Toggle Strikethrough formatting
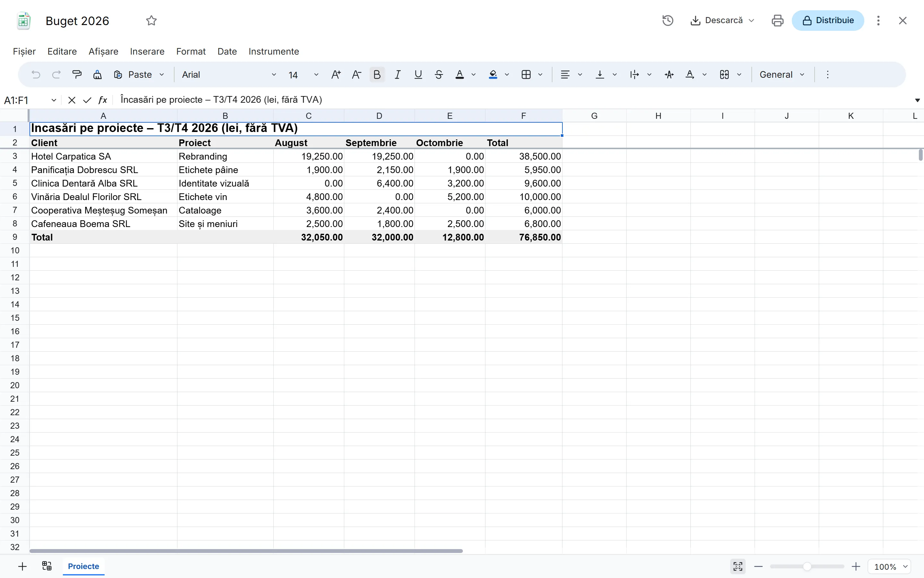The height and width of the screenshot is (578, 924). 439,74
